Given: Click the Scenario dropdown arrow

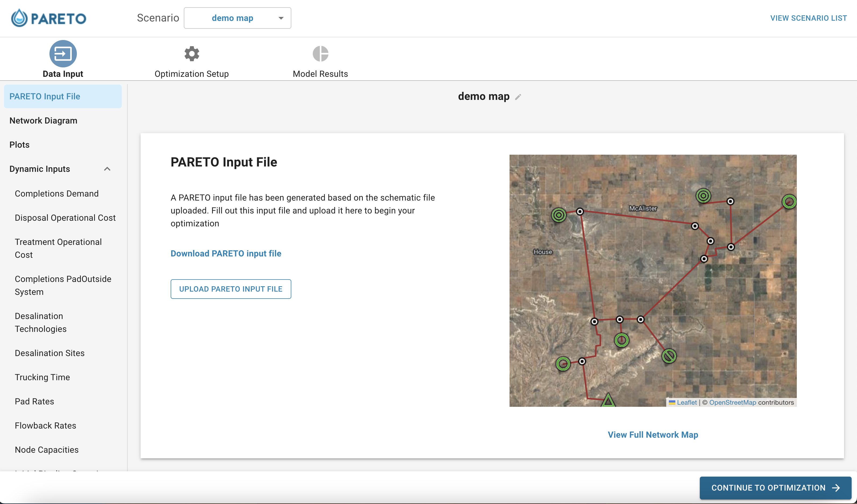Looking at the screenshot, I should pos(281,18).
